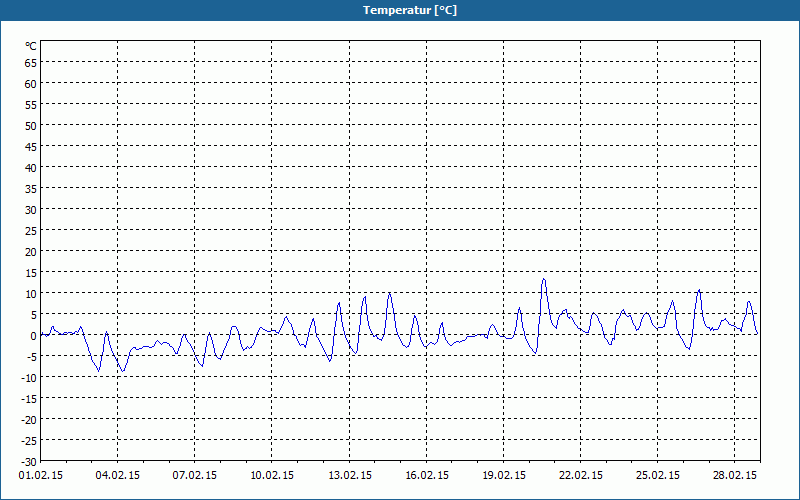Screen dimensions: 800x500
Task: Click the 07.02.15 date label
Action: pyautogui.click(x=194, y=476)
